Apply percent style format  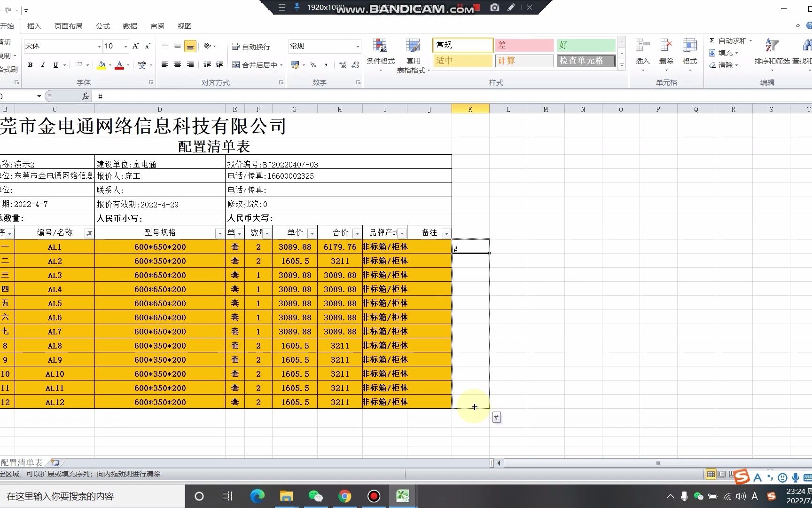[313, 65]
